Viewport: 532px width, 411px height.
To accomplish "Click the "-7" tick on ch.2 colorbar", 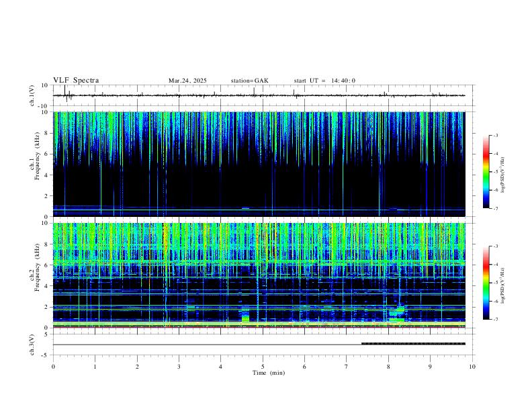I will click(x=495, y=319).
